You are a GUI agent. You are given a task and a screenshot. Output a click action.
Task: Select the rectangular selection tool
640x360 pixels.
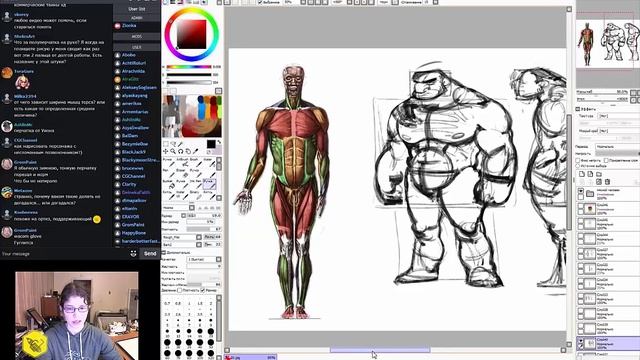[166, 144]
